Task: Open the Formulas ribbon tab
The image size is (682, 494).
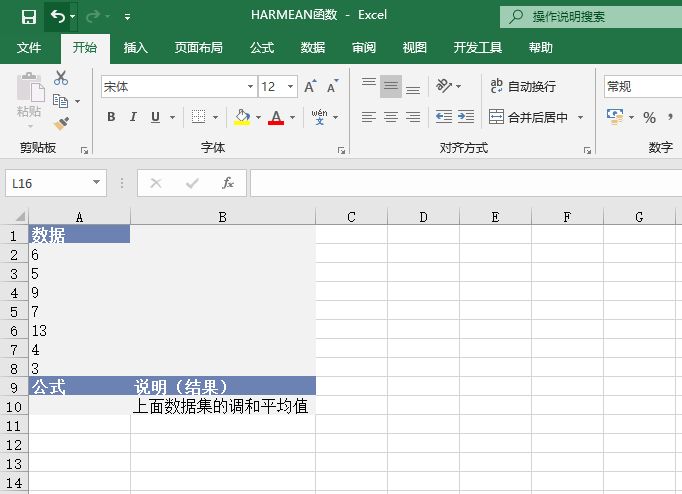Action: pyautogui.click(x=262, y=48)
